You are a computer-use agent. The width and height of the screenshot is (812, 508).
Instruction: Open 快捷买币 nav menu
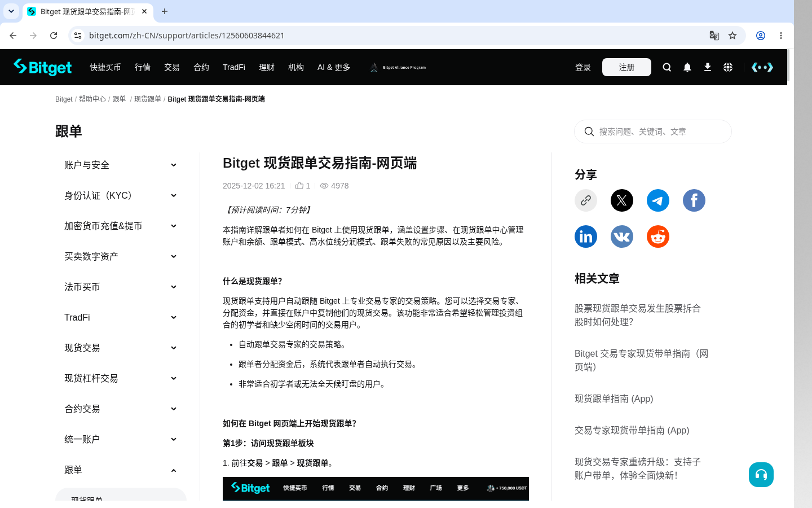click(x=105, y=67)
